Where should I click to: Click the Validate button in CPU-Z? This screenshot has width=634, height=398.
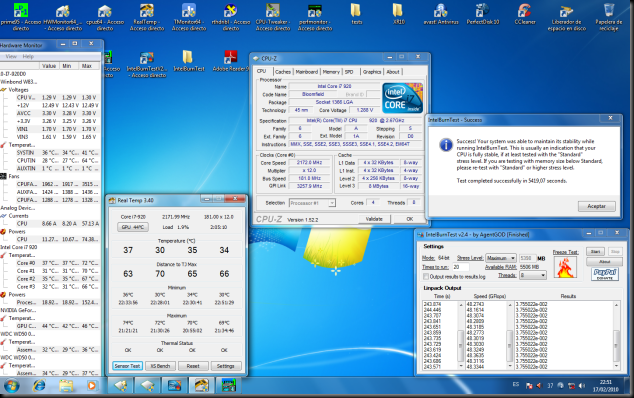pyautogui.click(x=374, y=219)
